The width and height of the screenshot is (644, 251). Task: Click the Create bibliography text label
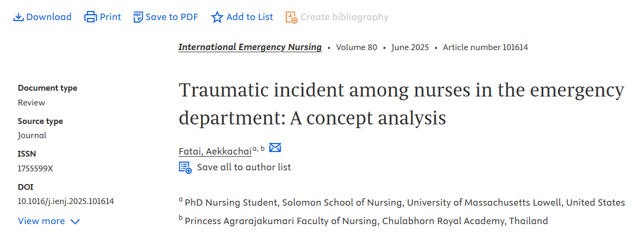point(344,17)
